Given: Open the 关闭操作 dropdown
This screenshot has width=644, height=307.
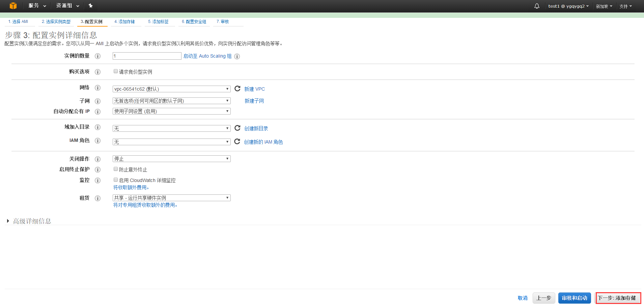Looking at the screenshot, I should click(171, 159).
